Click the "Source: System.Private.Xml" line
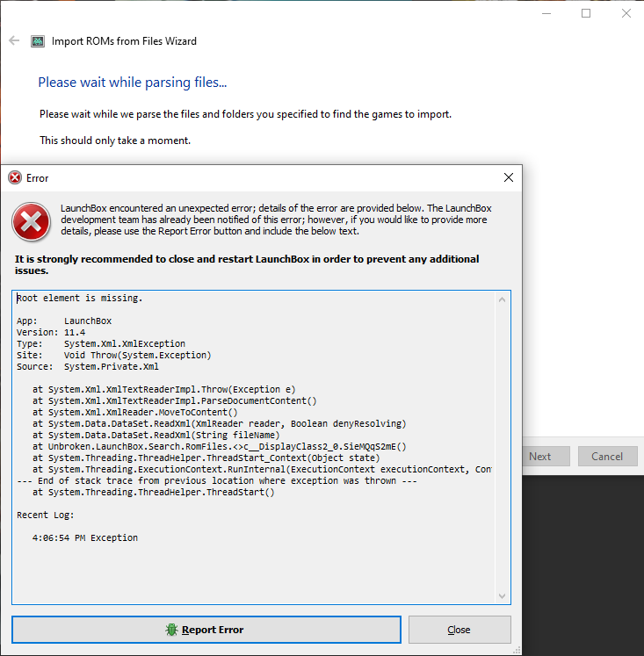The image size is (644, 656). [88, 366]
